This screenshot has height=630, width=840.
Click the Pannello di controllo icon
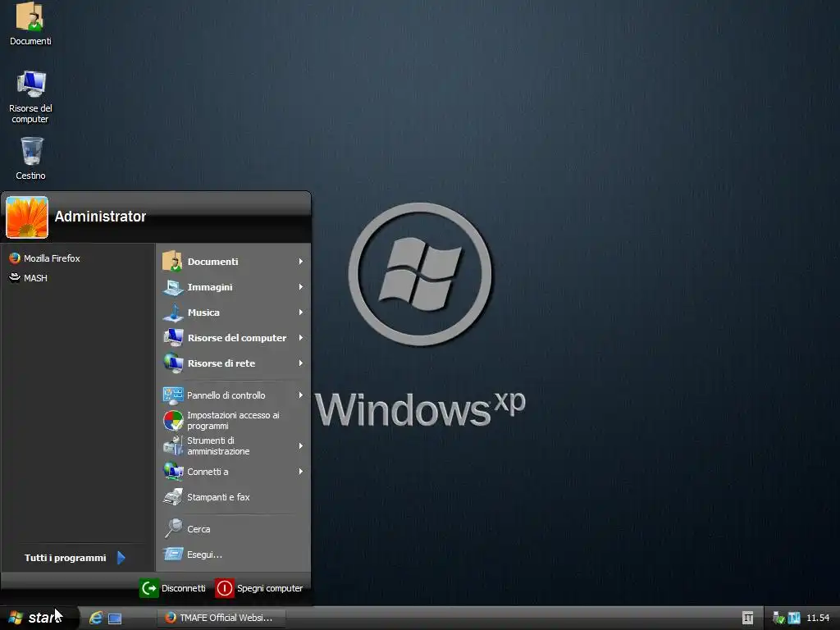click(172, 395)
